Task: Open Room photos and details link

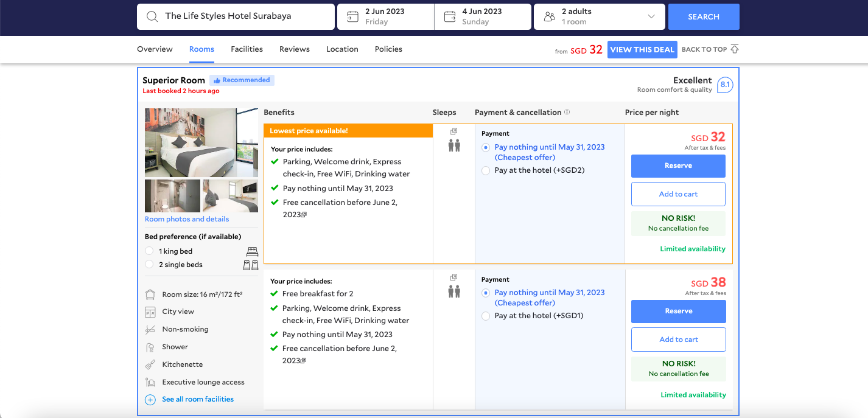Action: point(187,219)
